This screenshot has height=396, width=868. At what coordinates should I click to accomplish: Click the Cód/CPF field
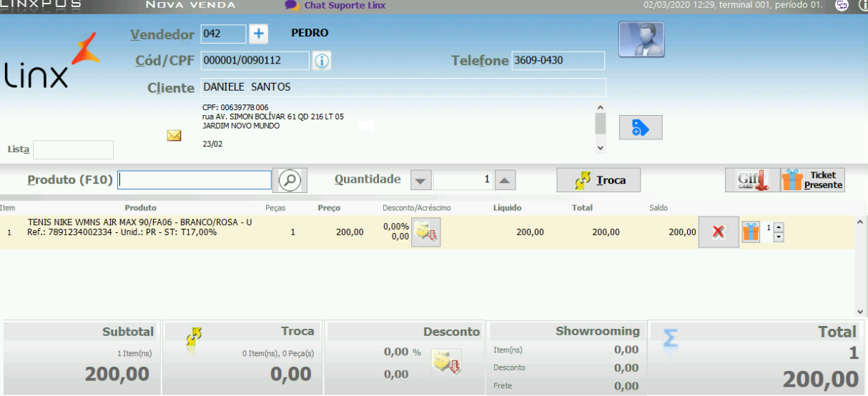(255, 61)
